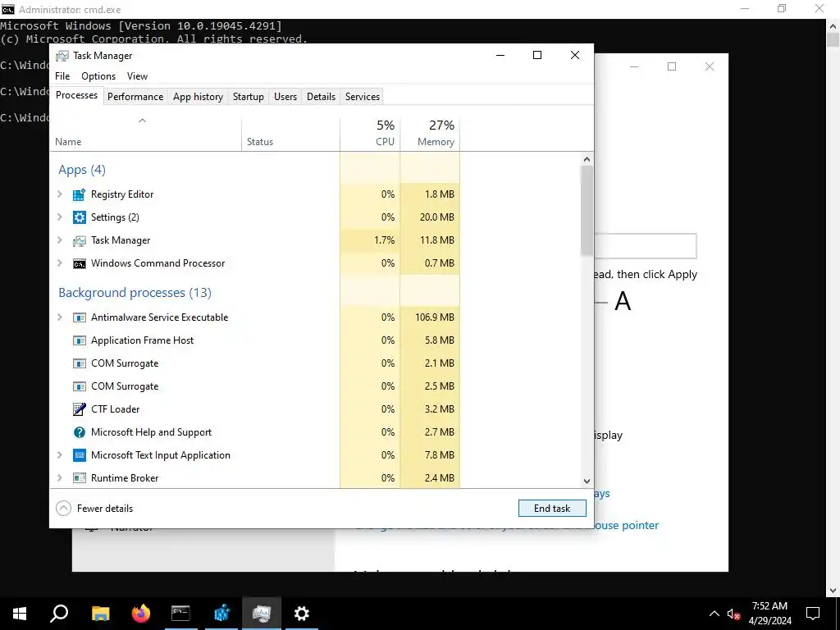Show hidden tray icons chevron
The image size is (840, 630).
[x=714, y=614]
